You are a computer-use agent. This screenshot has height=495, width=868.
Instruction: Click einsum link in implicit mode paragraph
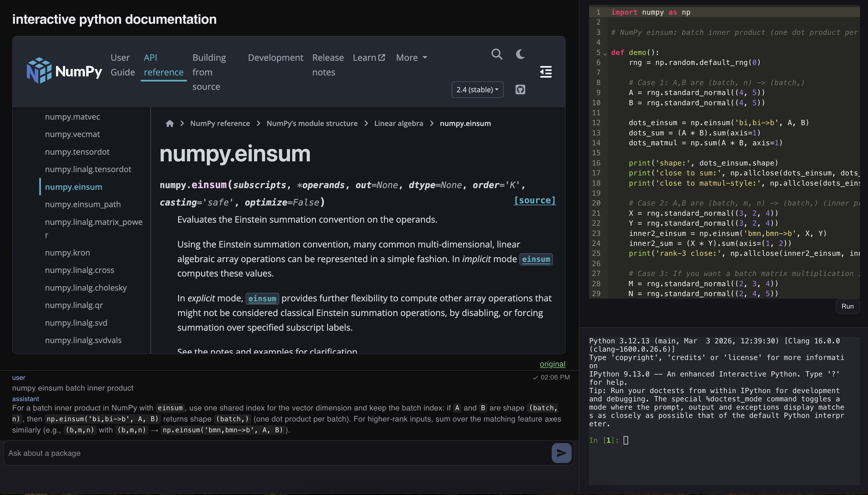(x=536, y=259)
